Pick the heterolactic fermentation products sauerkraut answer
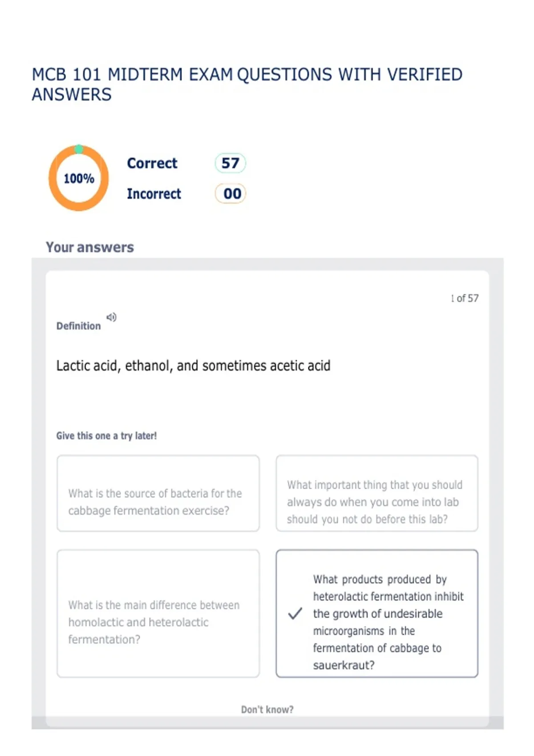The height and width of the screenshot is (756, 534). click(x=377, y=614)
